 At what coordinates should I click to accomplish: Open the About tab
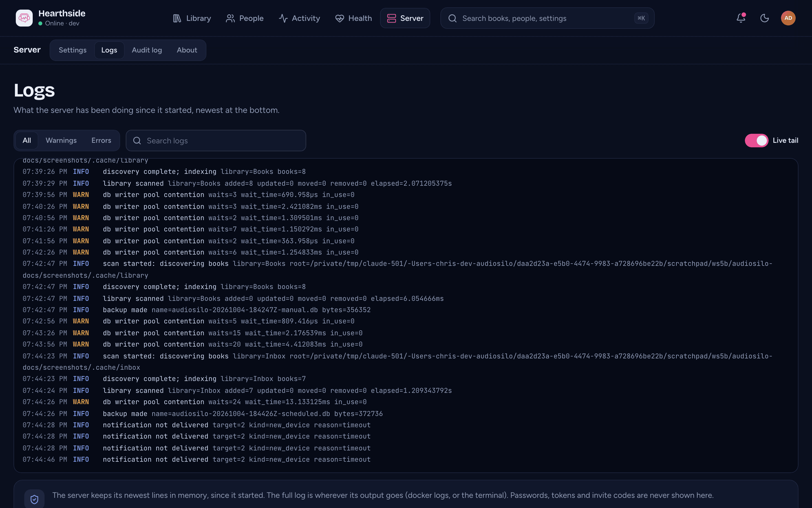tap(187, 50)
